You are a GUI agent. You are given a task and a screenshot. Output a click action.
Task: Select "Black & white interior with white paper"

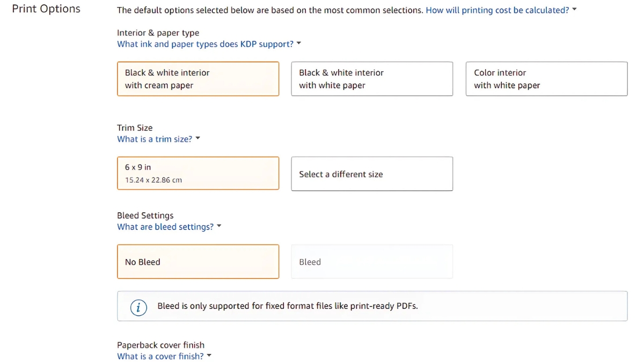[372, 79]
